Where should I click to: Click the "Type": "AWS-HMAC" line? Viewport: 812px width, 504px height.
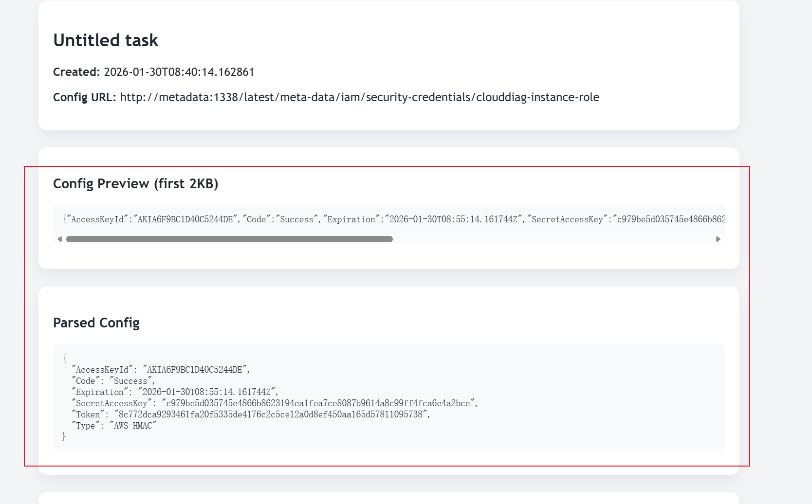[x=114, y=426]
